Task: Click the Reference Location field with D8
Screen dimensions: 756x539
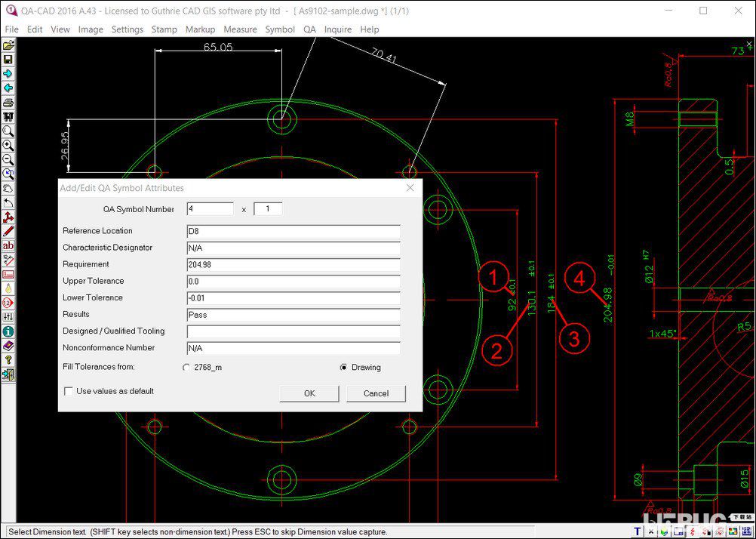Action: click(293, 231)
